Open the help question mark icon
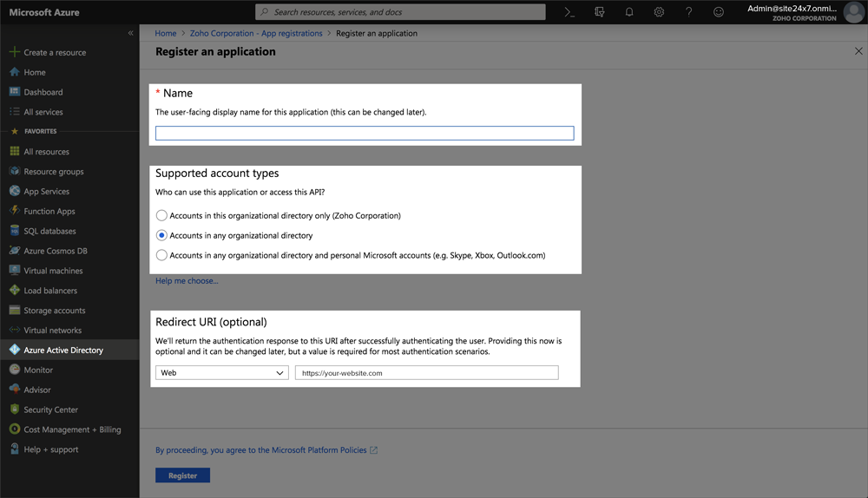 (x=688, y=11)
